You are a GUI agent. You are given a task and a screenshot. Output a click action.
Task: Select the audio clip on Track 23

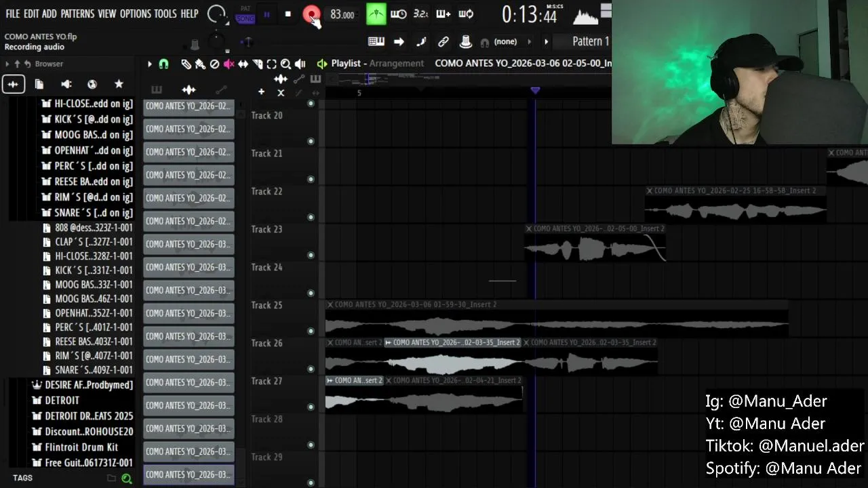[x=595, y=243]
